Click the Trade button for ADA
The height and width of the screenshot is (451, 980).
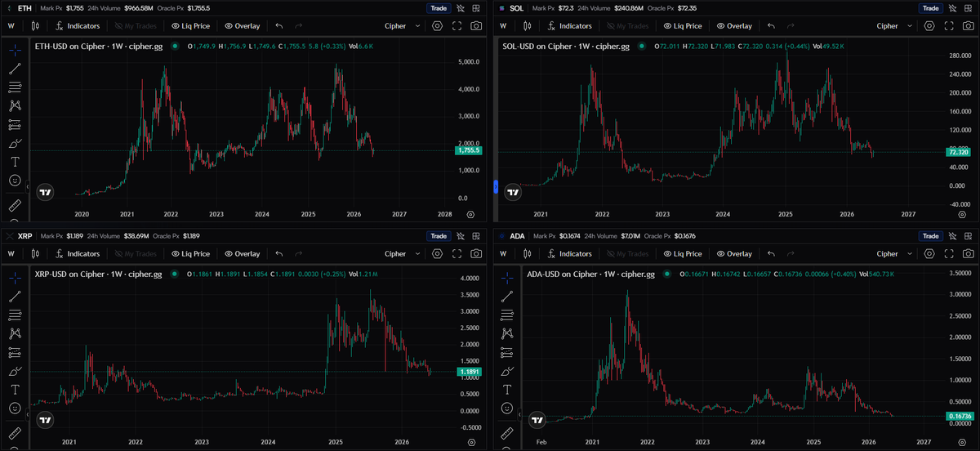[x=931, y=236]
